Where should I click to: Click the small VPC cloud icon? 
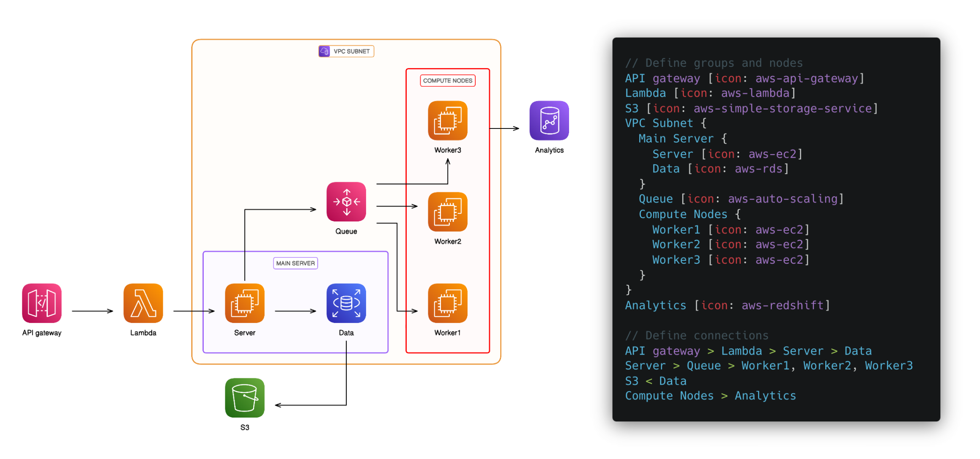pos(324,51)
